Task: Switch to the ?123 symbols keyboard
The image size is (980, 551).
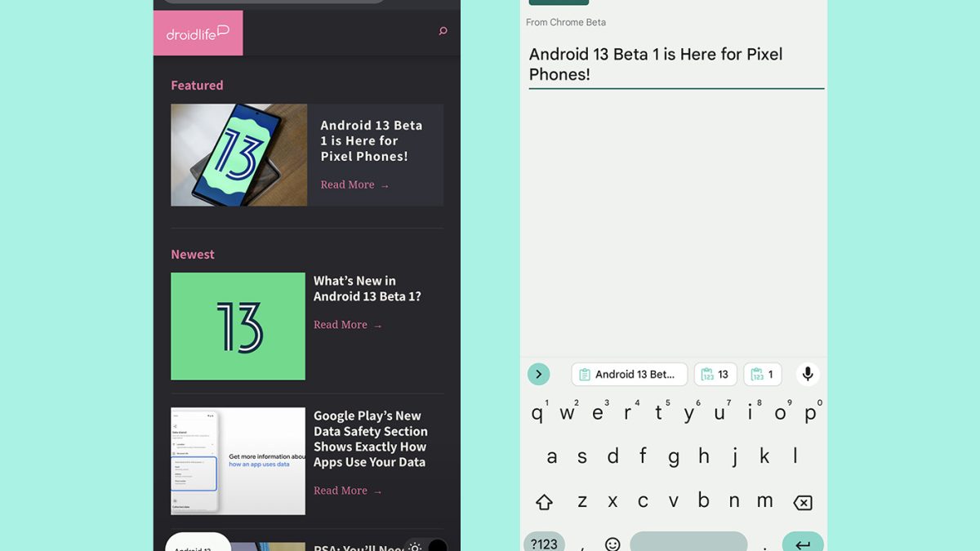Action: click(x=544, y=544)
